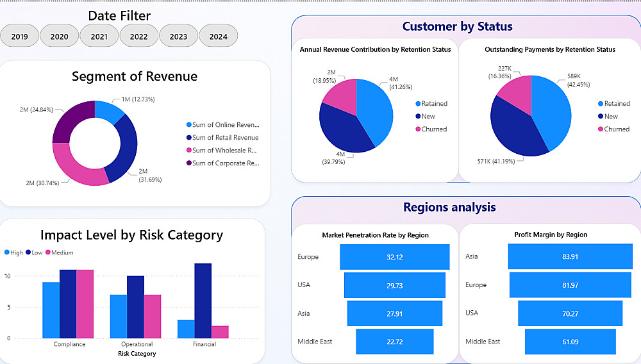Click the Financial High light blue bar
The height and width of the screenshot is (364, 641).
point(186,329)
